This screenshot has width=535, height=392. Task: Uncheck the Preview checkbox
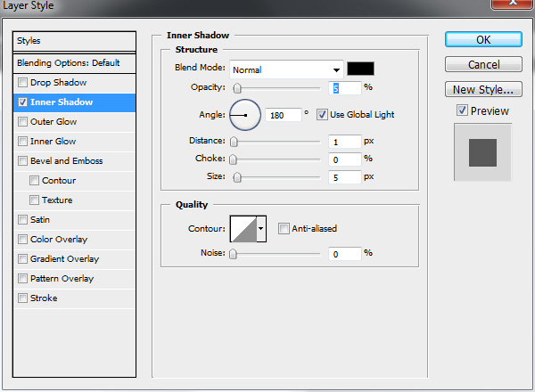[462, 110]
